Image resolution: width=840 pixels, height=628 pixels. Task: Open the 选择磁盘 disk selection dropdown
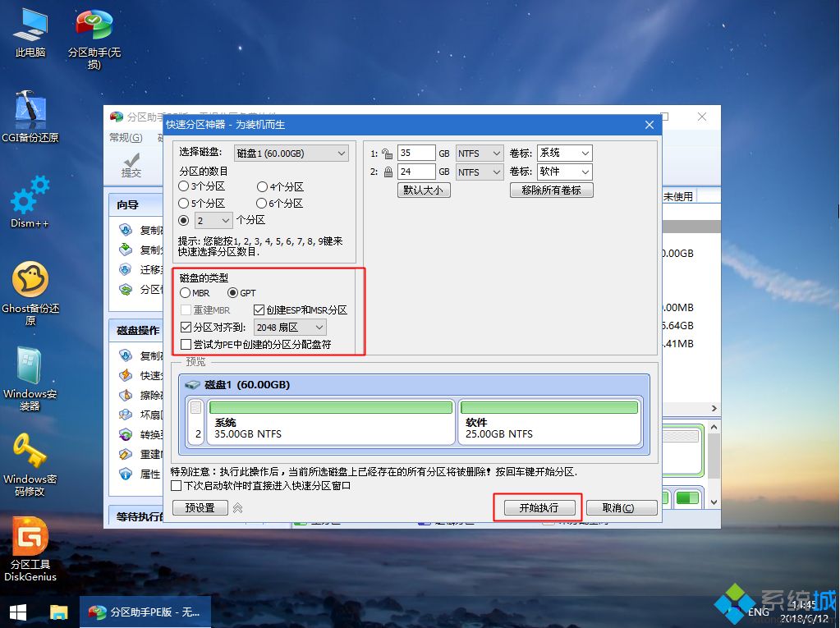click(291, 153)
